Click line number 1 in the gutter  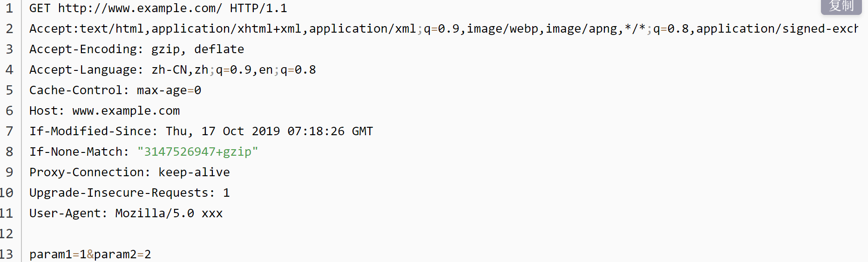coord(9,8)
